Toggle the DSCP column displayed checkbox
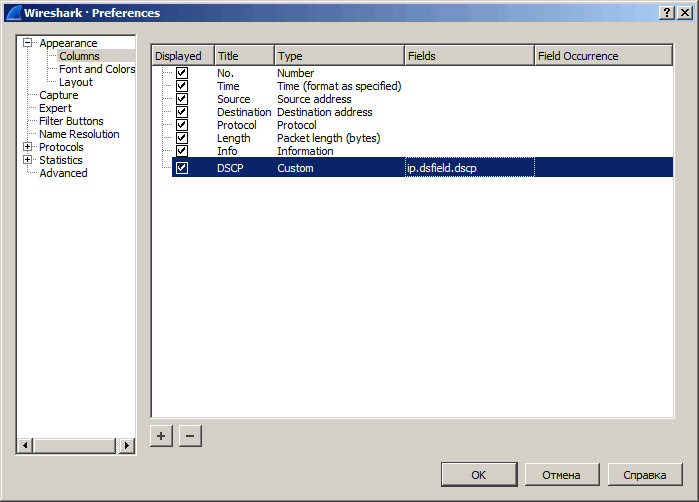The height and width of the screenshot is (502, 699). (182, 168)
